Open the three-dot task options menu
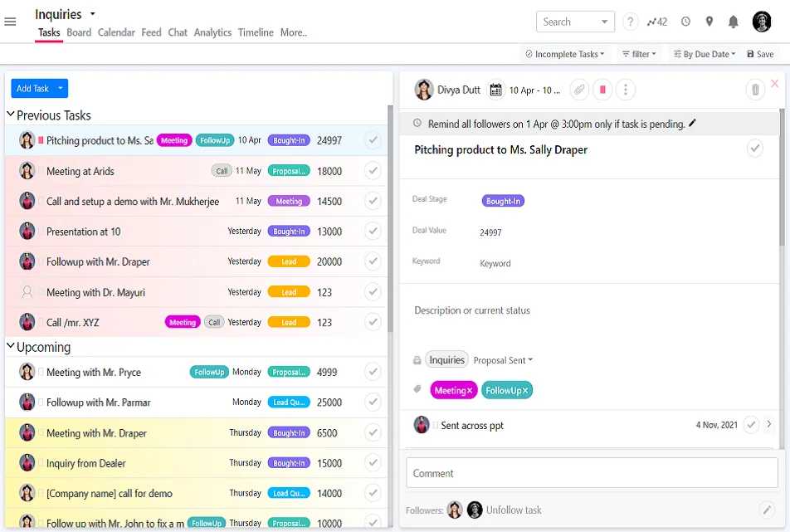This screenshot has width=790, height=532. pos(626,90)
